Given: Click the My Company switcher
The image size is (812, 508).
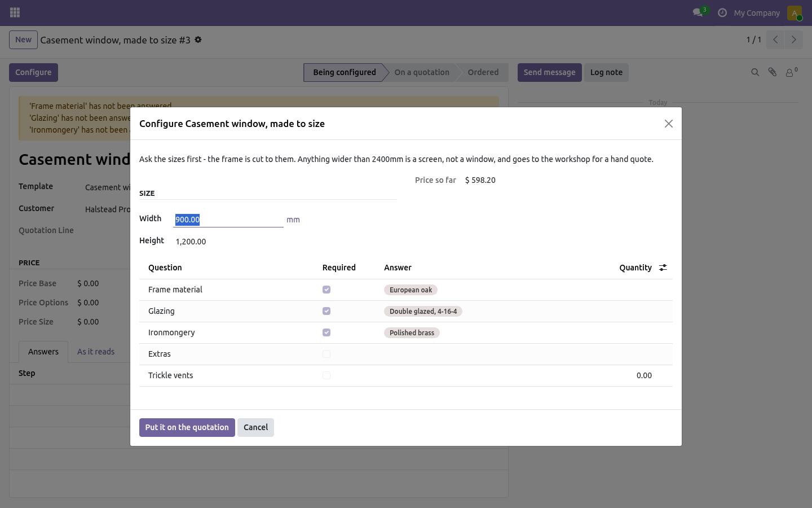Looking at the screenshot, I should 757,12.
